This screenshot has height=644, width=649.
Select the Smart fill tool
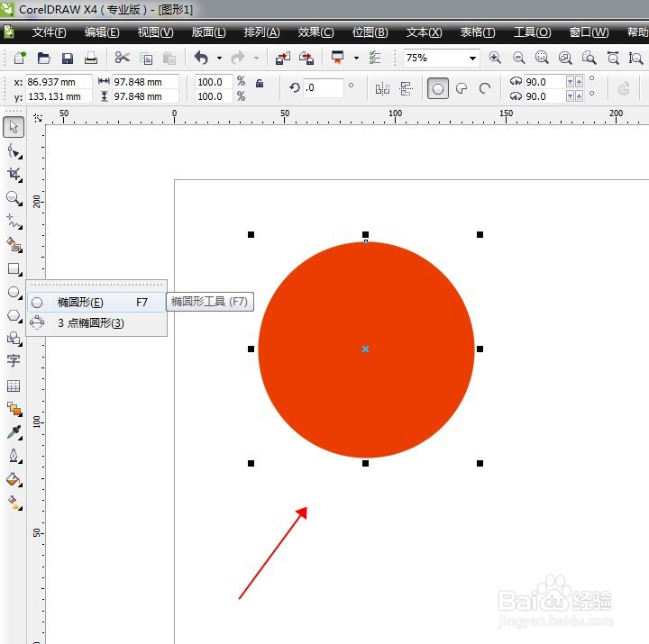(14, 245)
